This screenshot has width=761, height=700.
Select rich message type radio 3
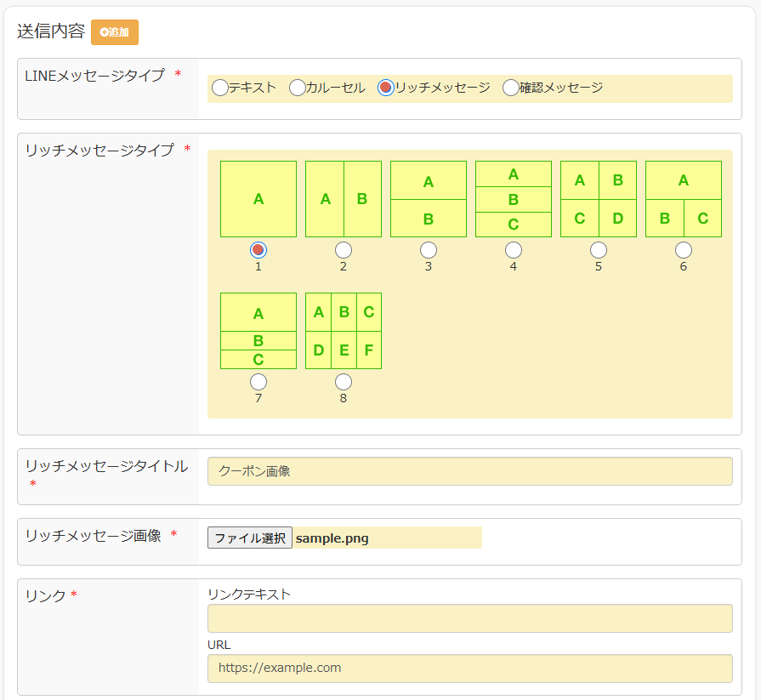pyautogui.click(x=428, y=250)
